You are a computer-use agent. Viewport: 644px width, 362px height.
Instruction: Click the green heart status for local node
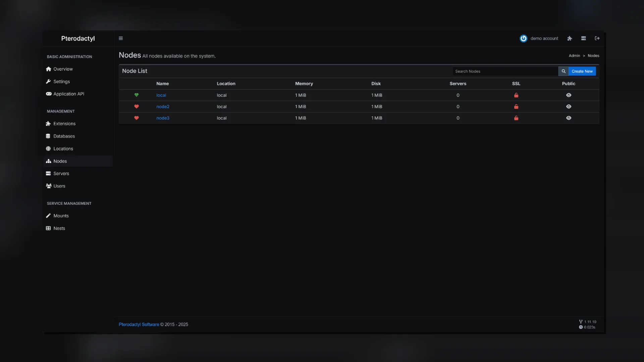pos(137,95)
